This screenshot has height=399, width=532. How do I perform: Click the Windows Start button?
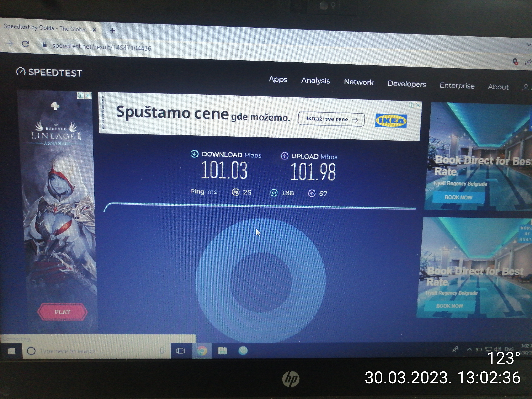pyautogui.click(x=12, y=351)
